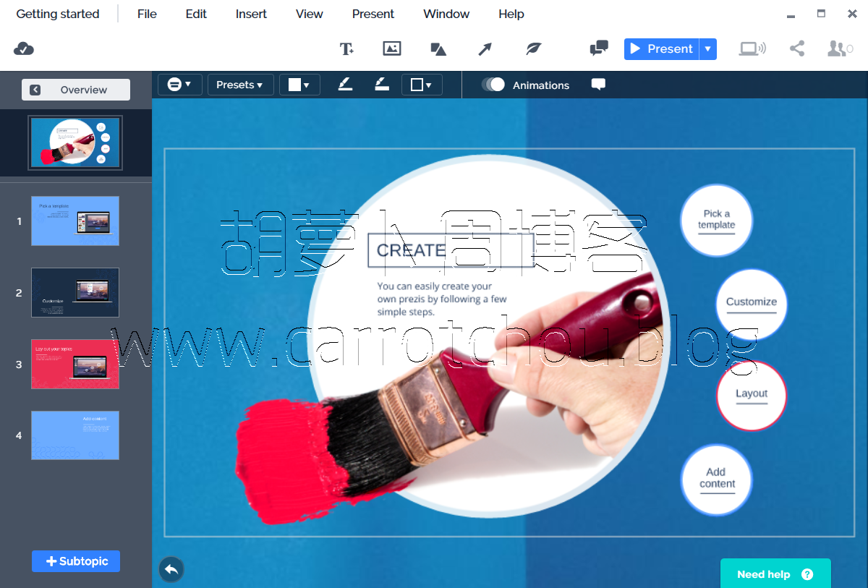Screen dimensions: 868x588
Task: Open the white fill color dropdown
Action: pyautogui.click(x=299, y=85)
